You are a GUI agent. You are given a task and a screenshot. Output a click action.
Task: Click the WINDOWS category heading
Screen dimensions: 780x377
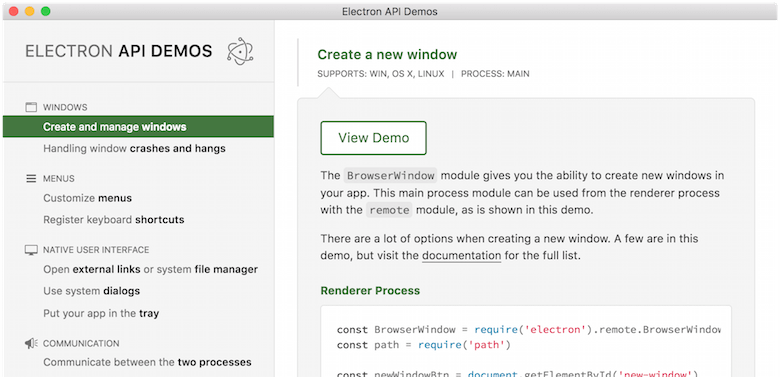click(x=65, y=107)
